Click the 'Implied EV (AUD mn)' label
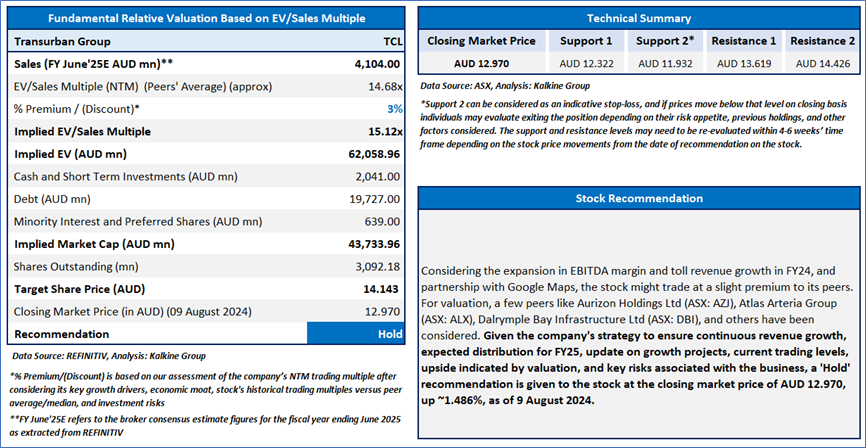Screen dimensions: 866x448 click(70, 154)
